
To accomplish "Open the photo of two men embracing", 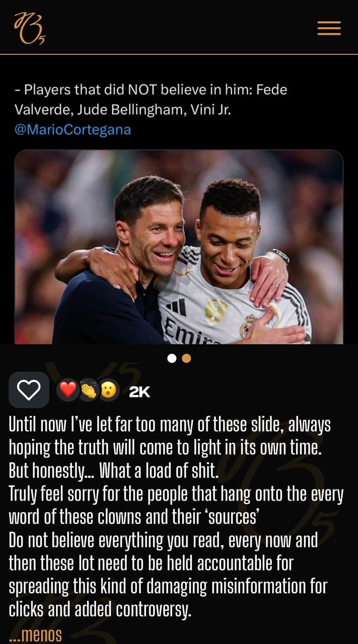I will [179, 247].
